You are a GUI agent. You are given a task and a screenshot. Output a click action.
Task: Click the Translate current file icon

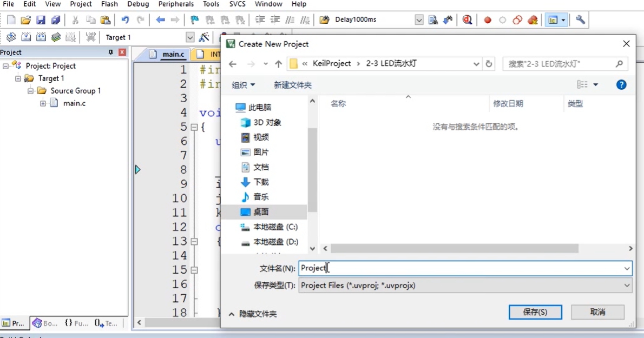coord(11,37)
